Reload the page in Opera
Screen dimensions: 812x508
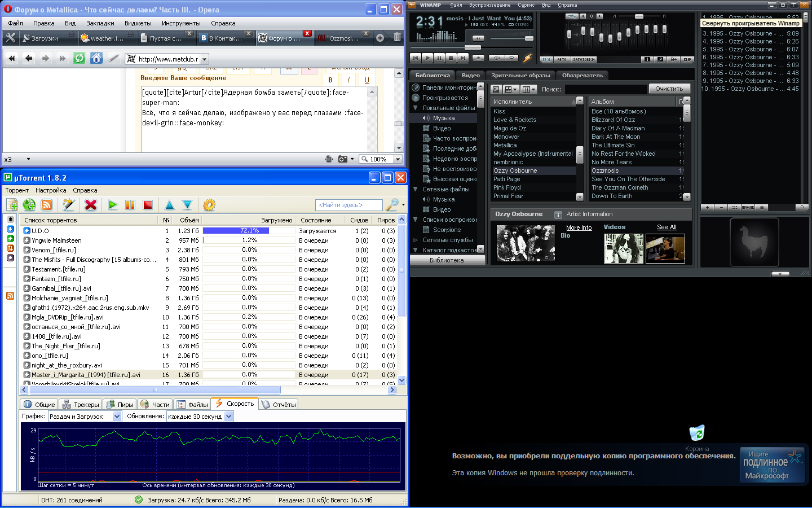pyautogui.click(x=80, y=58)
